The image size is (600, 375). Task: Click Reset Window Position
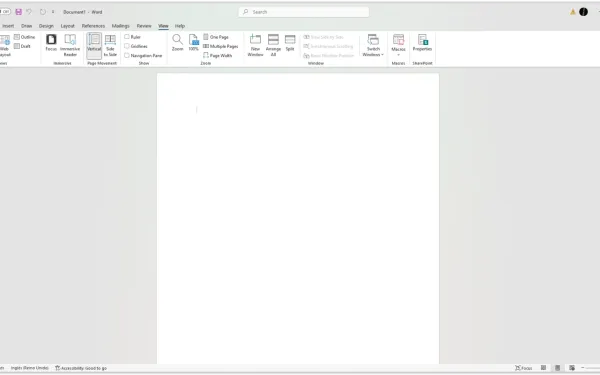click(x=329, y=55)
